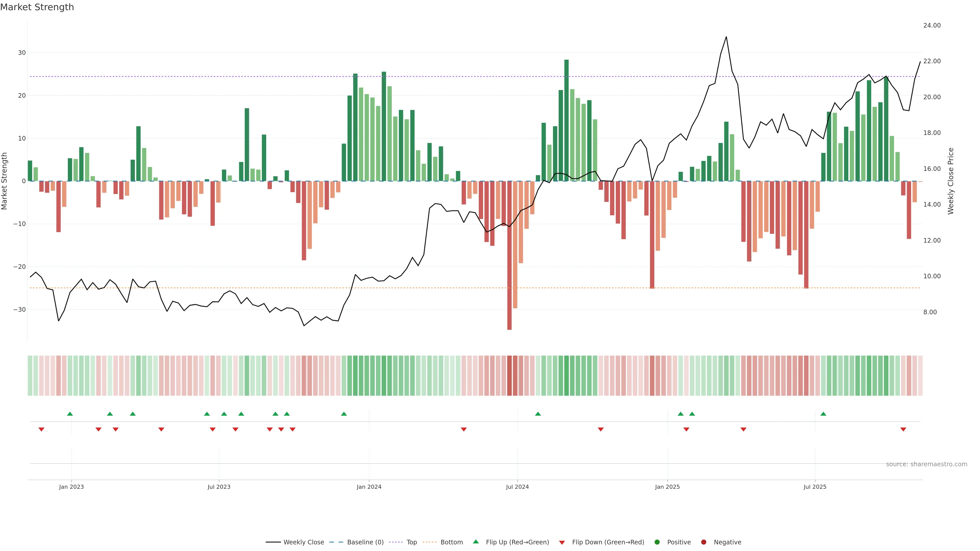Click the red Flip Down legend triangle
This screenshot has height=551, width=980.
[x=562, y=543]
